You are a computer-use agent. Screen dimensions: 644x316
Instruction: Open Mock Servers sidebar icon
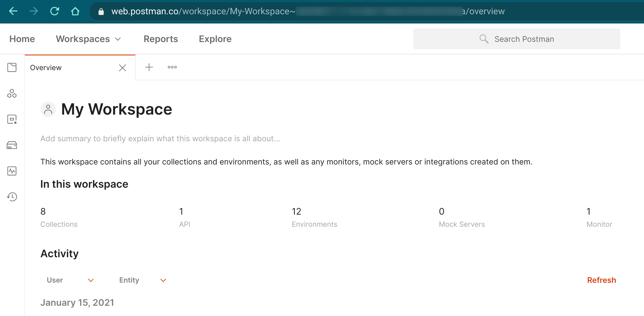[x=12, y=145]
